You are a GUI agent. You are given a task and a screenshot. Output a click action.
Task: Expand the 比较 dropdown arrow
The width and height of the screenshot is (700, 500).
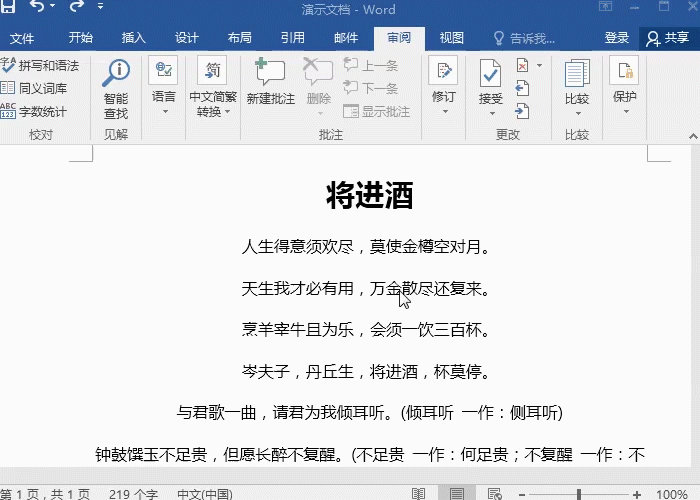pos(578,113)
